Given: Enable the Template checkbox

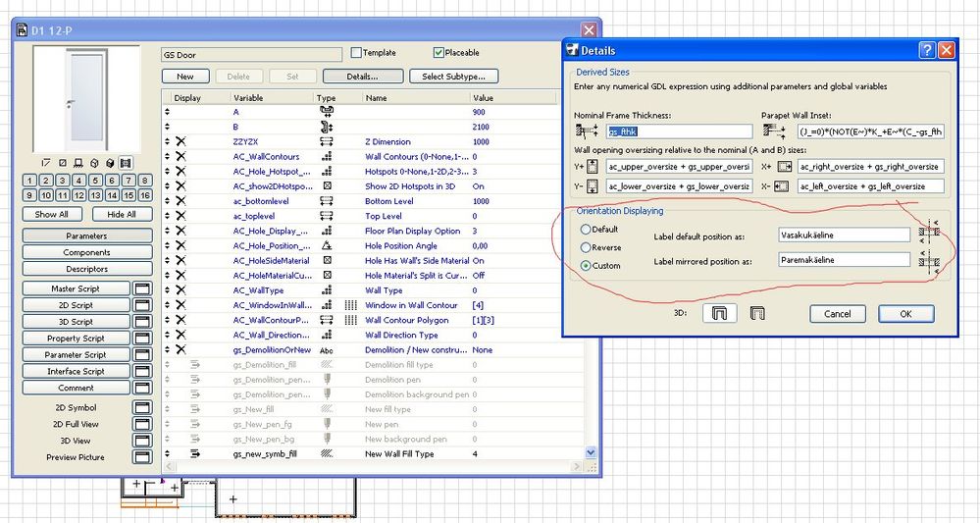Looking at the screenshot, I should pos(356,52).
